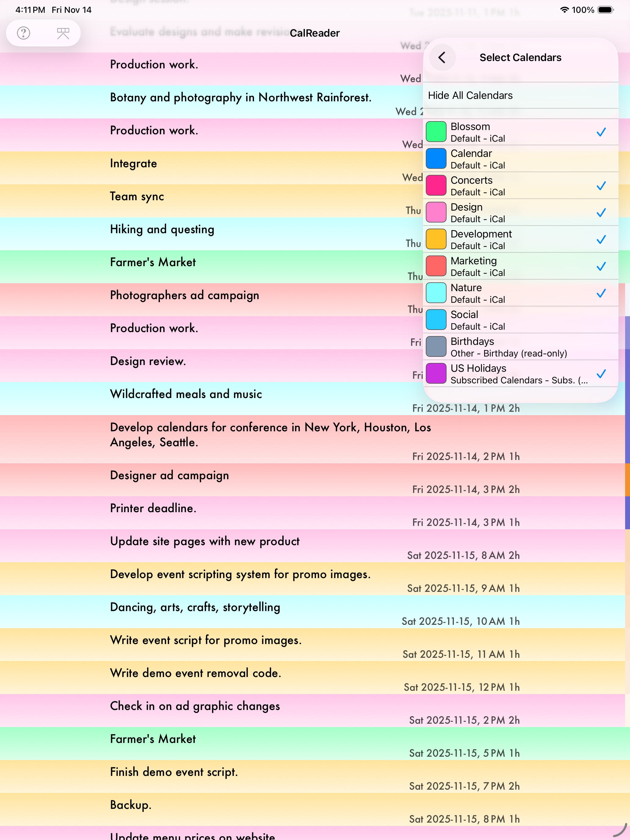Open the Develop calendars for conference event
Screen dimensions: 630x840
tap(313, 439)
